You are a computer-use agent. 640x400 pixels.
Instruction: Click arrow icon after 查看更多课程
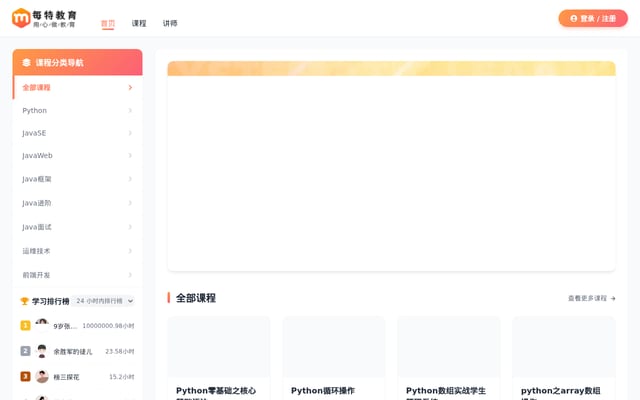(x=613, y=299)
